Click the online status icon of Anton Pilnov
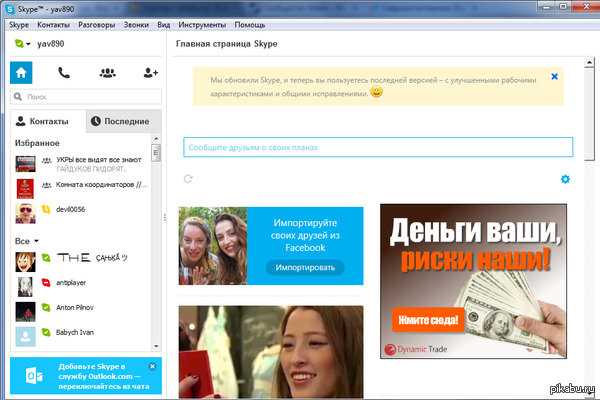This screenshot has width=600, height=400. pyautogui.click(x=46, y=307)
